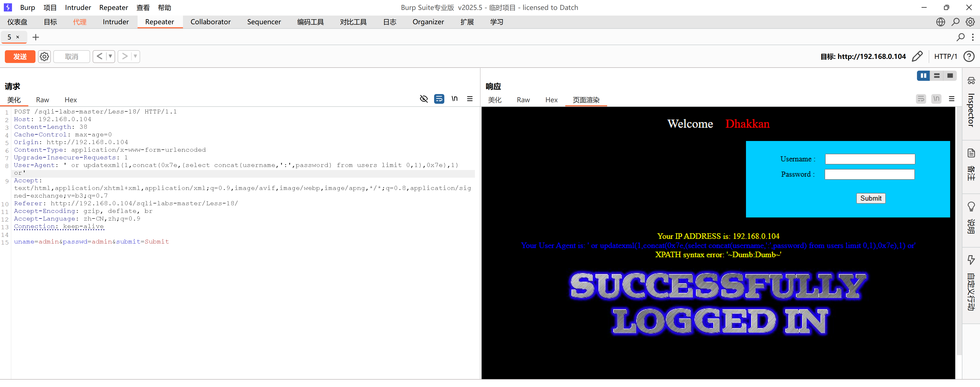Expand the back history dropdown arrow
Screen dimensions: 980x387
coord(110,57)
